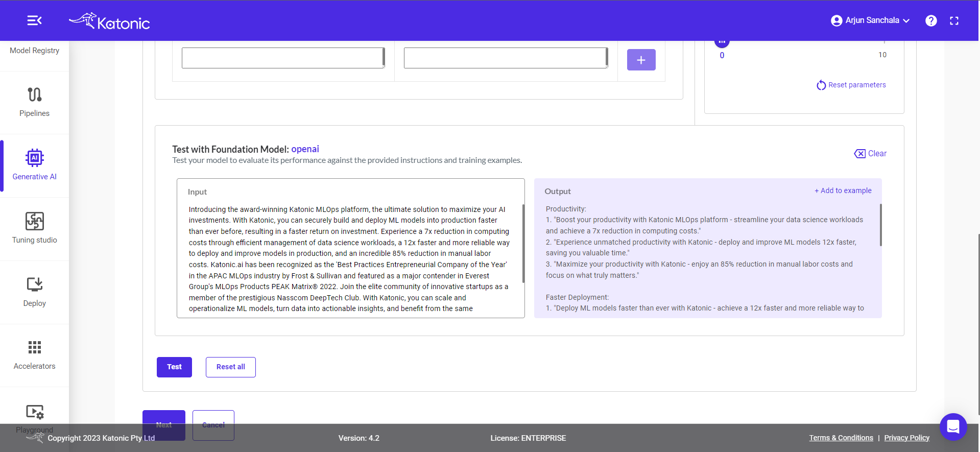
Task: Click the Test button
Action: pyautogui.click(x=174, y=367)
